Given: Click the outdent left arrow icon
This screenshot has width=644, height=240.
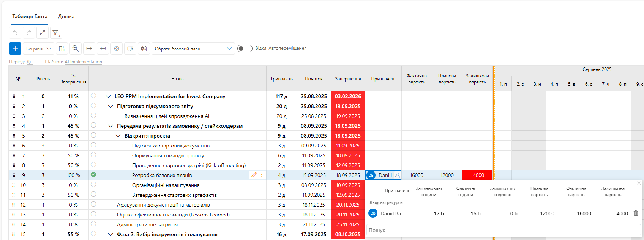Looking at the screenshot, I should 103,49.
